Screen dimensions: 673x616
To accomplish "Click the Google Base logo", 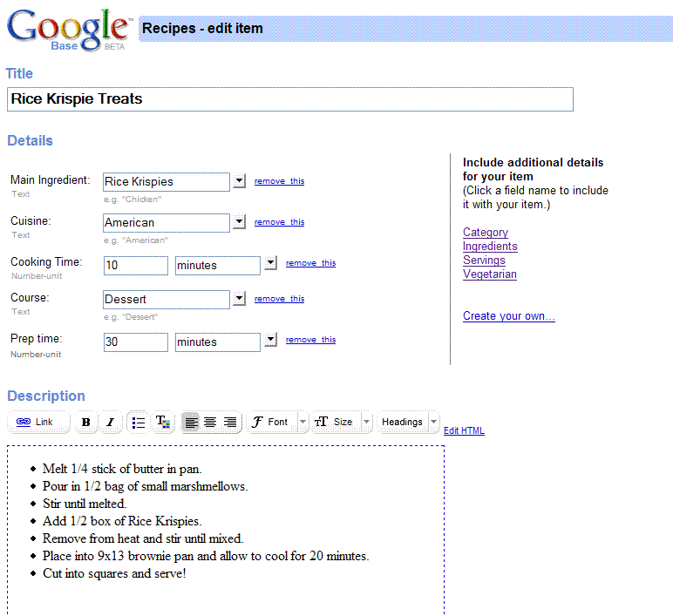I will [69, 30].
